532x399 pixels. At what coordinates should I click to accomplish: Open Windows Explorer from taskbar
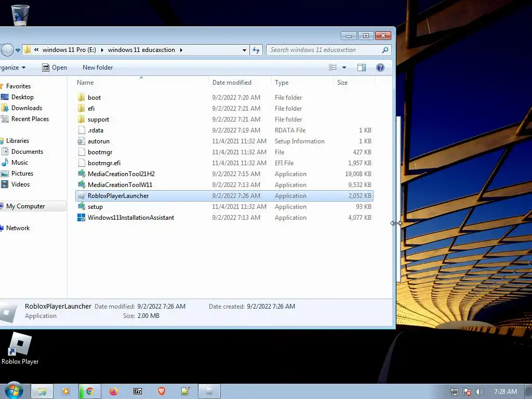point(42,392)
